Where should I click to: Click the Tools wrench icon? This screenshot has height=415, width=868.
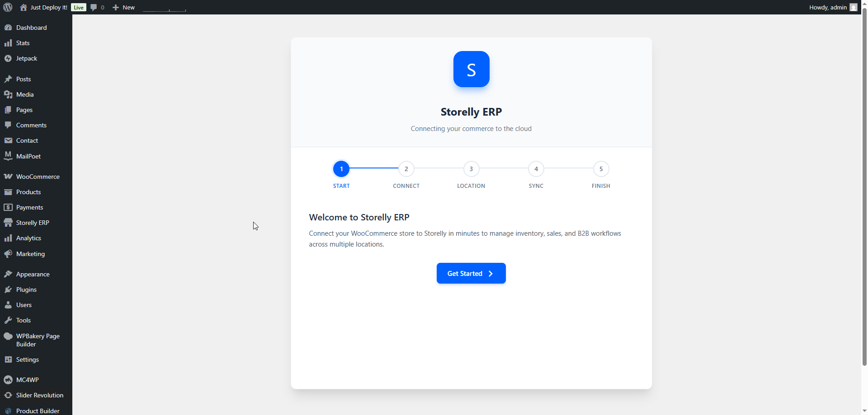pyautogui.click(x=8, y=320)
